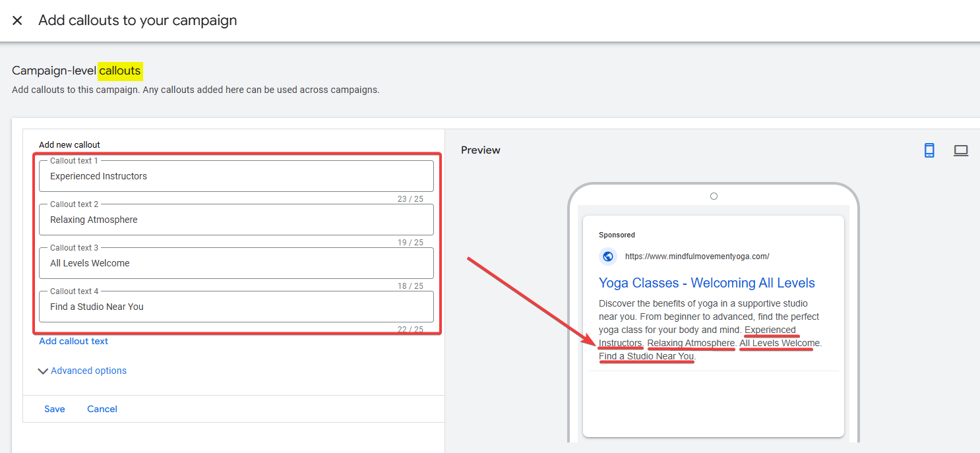
Task: Open the mindfulmovementyoga URL in the preview
Action: [697, 256]
